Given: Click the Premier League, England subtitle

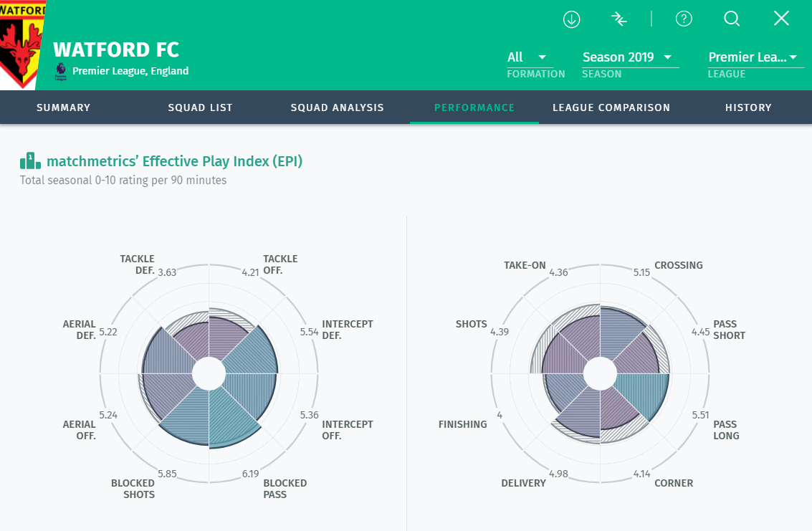Looking at the screenshot, I should coord(130,71).
